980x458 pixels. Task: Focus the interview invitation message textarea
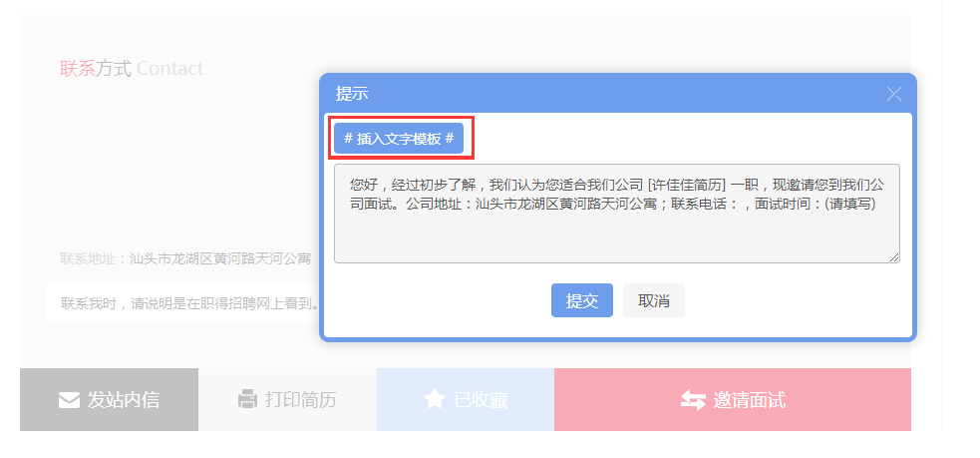(617, 214)
